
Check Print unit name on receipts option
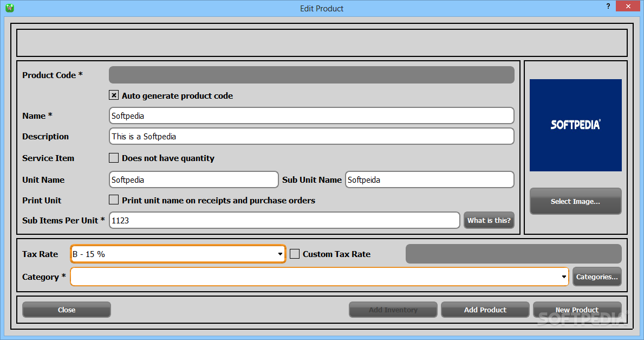[x=114, y=200]
